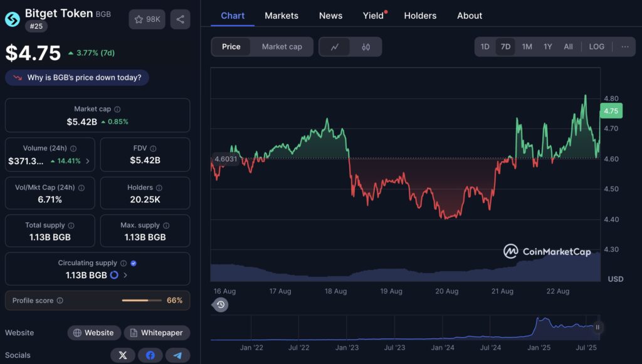Click the 'Jan '25' navigator label

coord(539,348)
